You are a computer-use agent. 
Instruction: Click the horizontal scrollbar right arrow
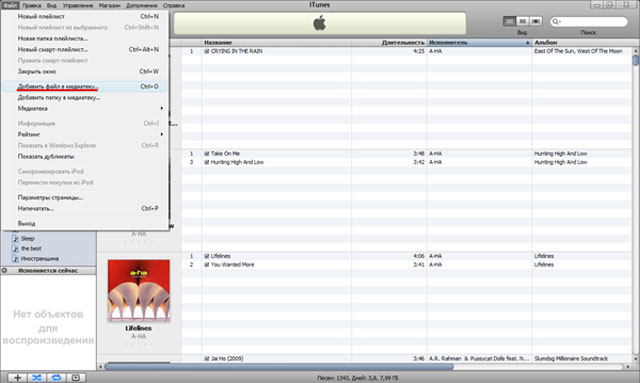click(x=628, y=367)
